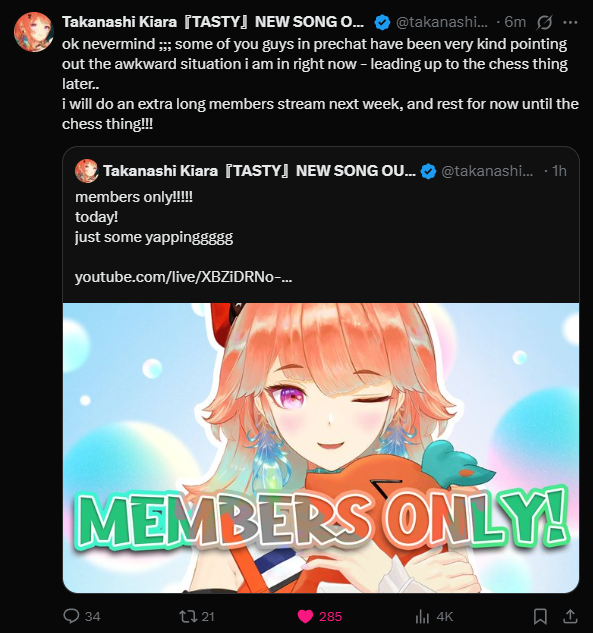View post analytics bar chart icon

(422, 616)
